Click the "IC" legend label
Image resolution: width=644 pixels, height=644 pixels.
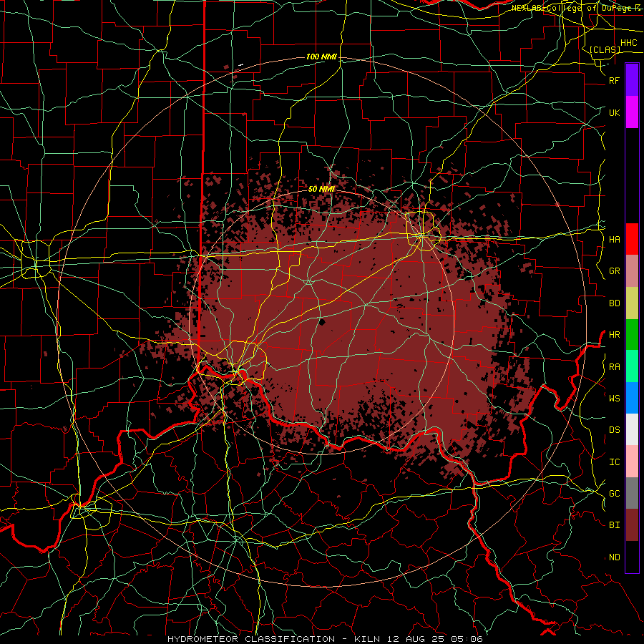click(615, 462)
